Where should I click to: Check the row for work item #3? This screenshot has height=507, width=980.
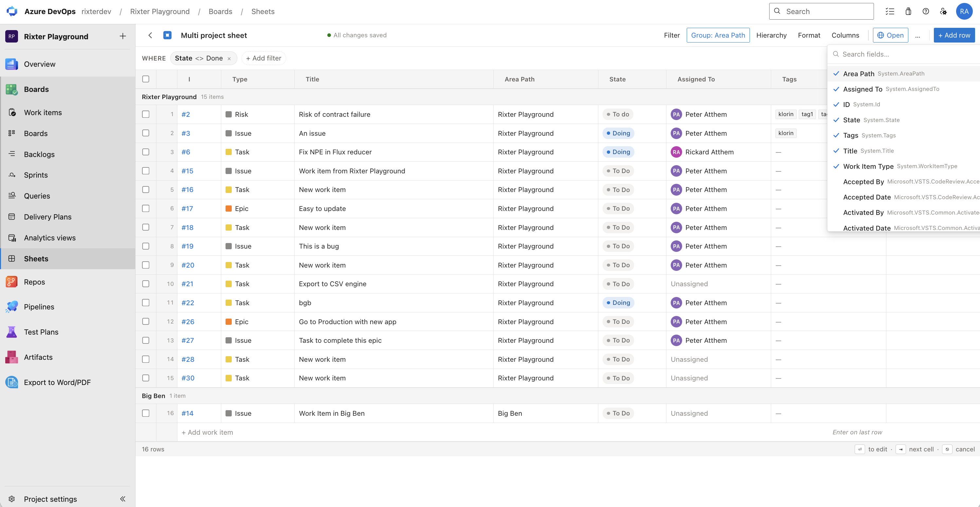146,133
